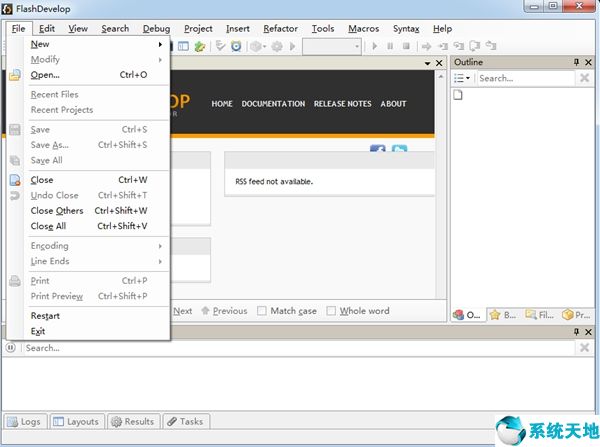Open the Outline sort options dropdown
600x447 pixels.
pyautogui.click(x=462, y=78)
